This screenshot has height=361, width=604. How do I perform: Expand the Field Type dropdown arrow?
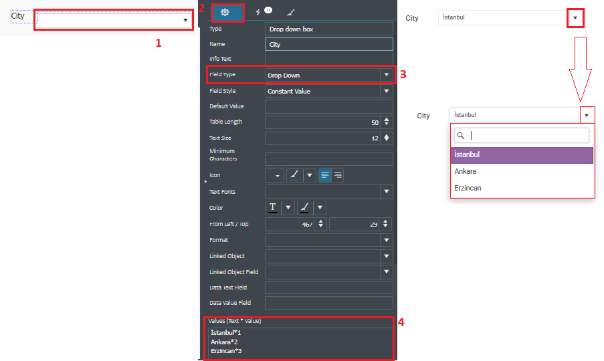point(386,75)
